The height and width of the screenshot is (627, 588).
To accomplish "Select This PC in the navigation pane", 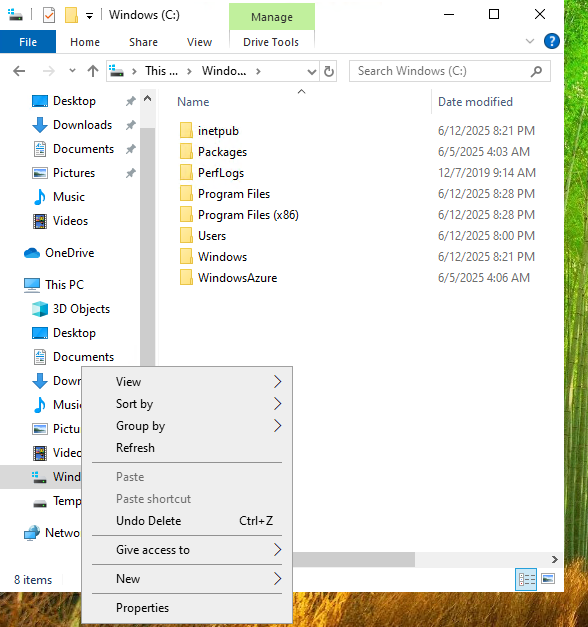I will 64,285.
